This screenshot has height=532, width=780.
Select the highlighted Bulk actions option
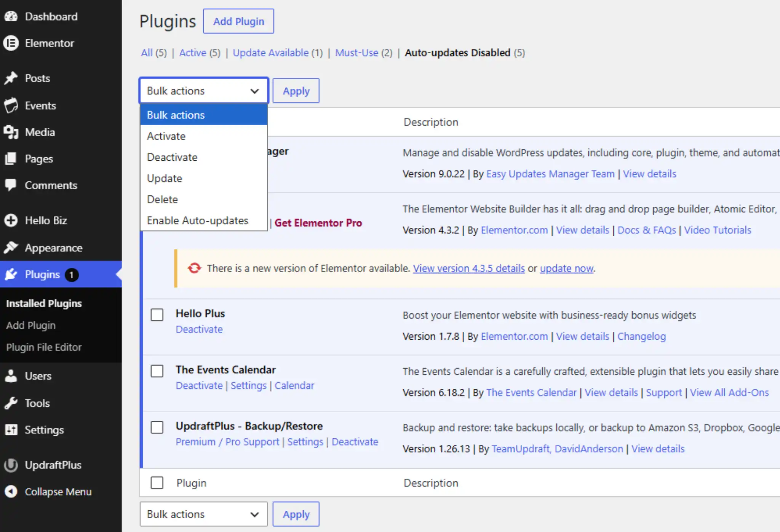point(204,115)
